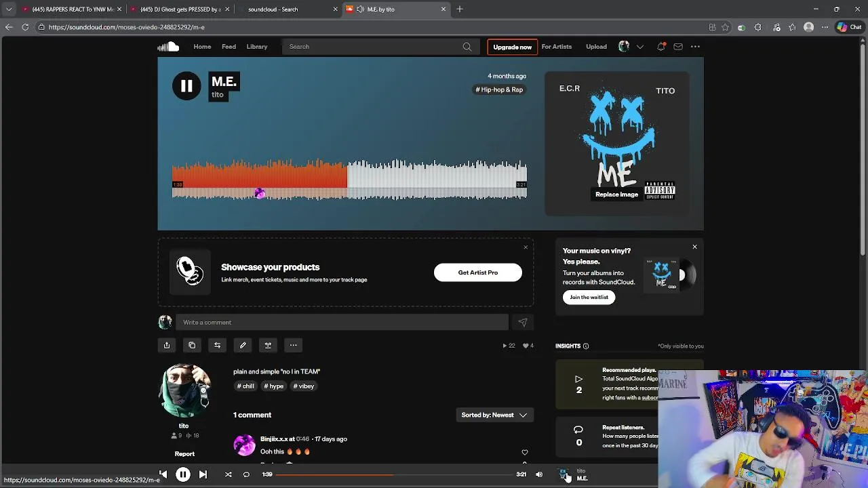This screenshot has width=868, height=488.
Task: Send comment with paper plane icon
Action: 522,323
